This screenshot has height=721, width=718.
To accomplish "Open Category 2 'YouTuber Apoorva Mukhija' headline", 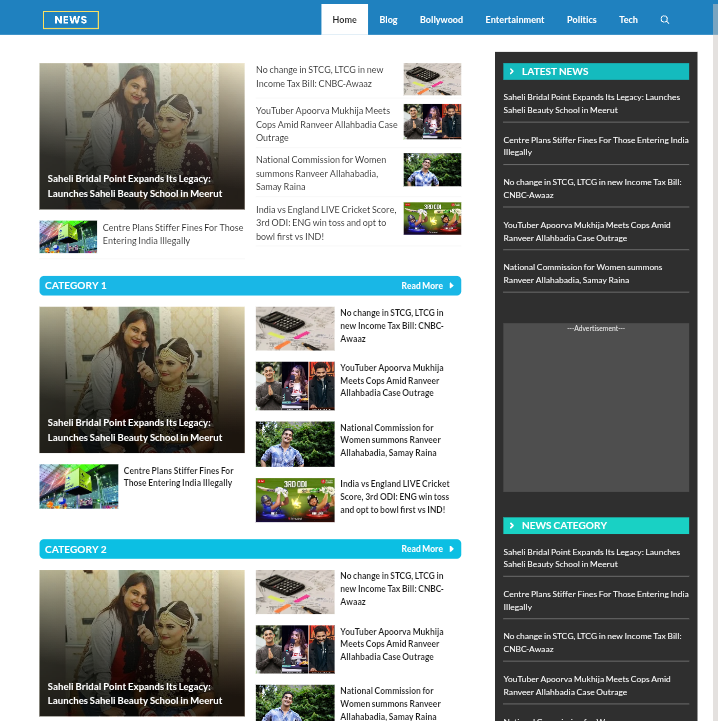I will click(392, 644).
